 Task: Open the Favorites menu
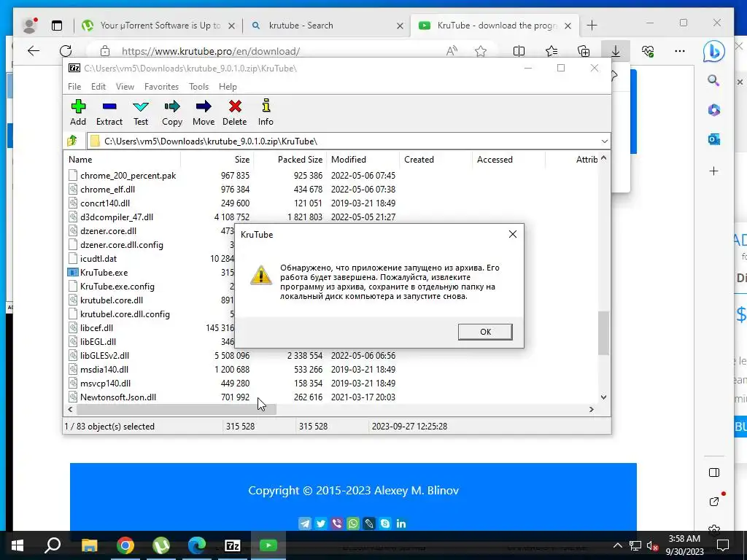(x=161, y=87)
